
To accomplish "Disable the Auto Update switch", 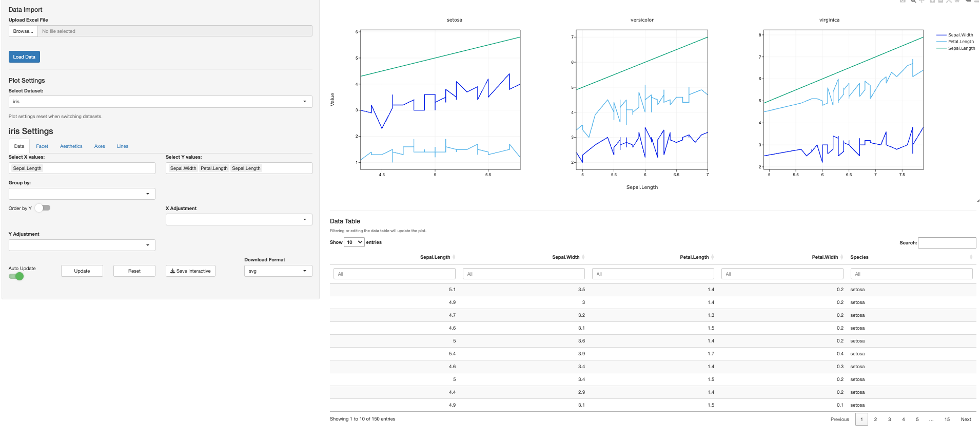I will click(16, 276).
